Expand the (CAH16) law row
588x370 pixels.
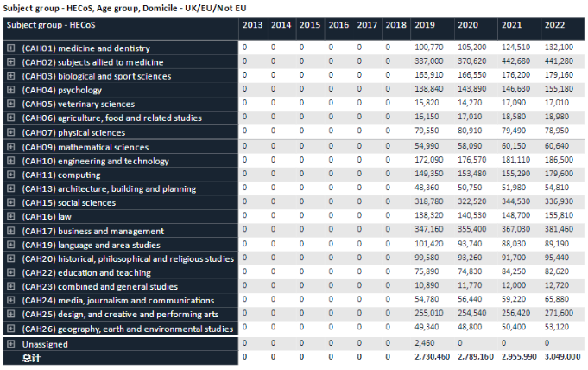(x=11, y=217)
